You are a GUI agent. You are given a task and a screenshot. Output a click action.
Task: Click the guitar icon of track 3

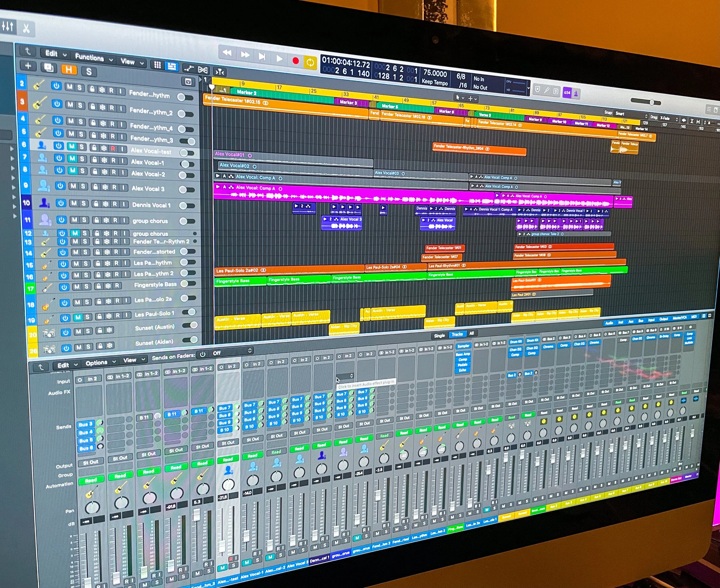39,103
